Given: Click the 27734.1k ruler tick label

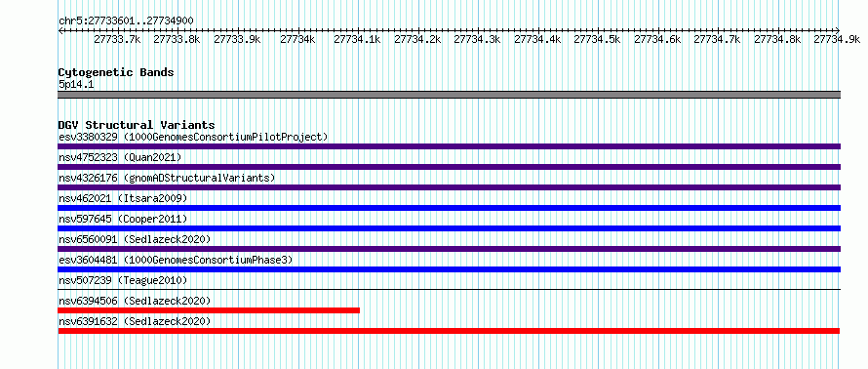Looking at the screenshot, I should [x=358, y=39].
